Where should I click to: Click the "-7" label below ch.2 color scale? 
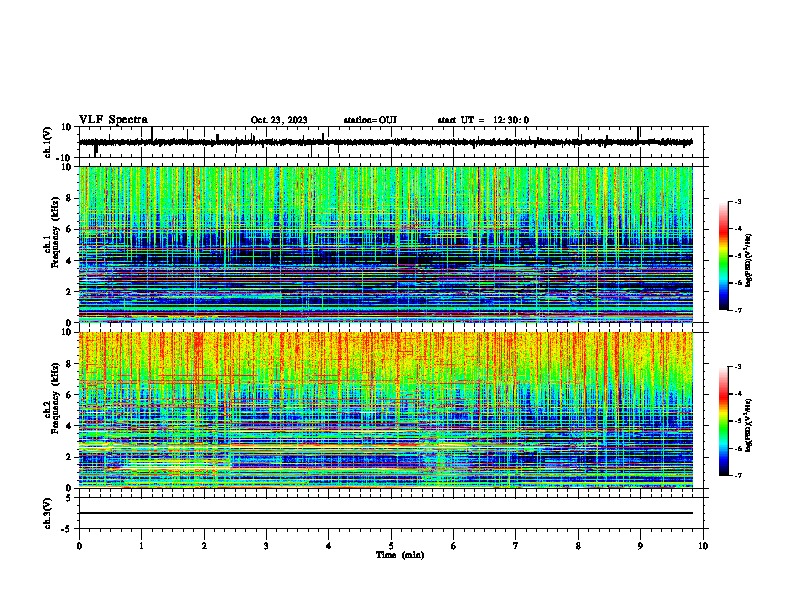(737, 475)
